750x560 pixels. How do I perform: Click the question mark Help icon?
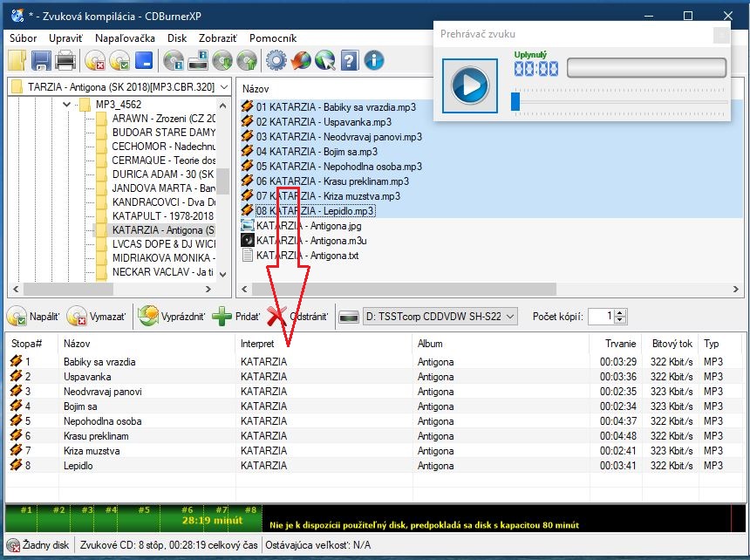(350, 60)
